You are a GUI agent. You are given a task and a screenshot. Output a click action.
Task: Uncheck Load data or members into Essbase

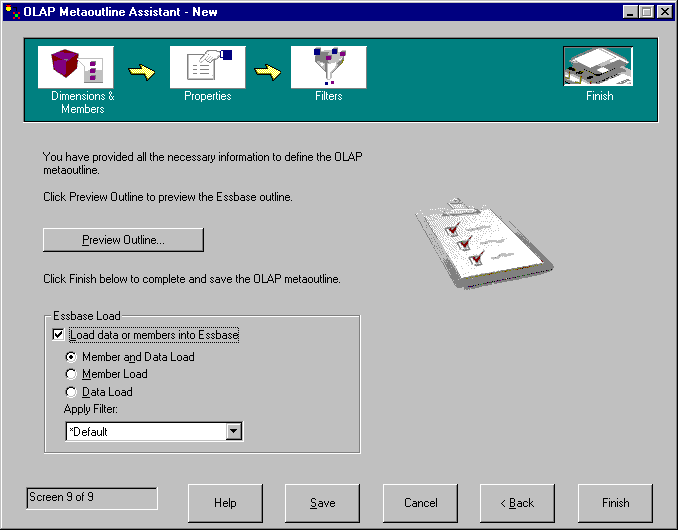click(x=58, y=335)
